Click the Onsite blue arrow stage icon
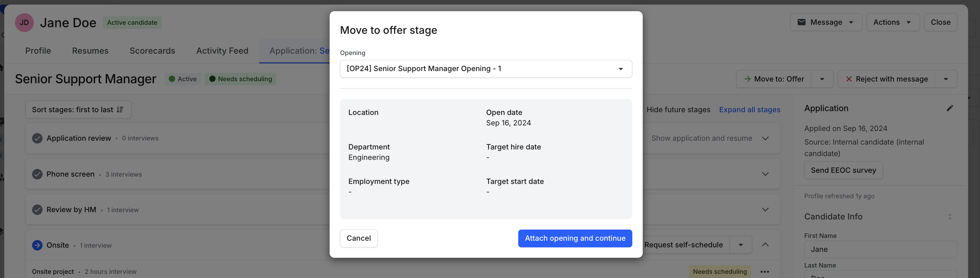 point(37,245)
